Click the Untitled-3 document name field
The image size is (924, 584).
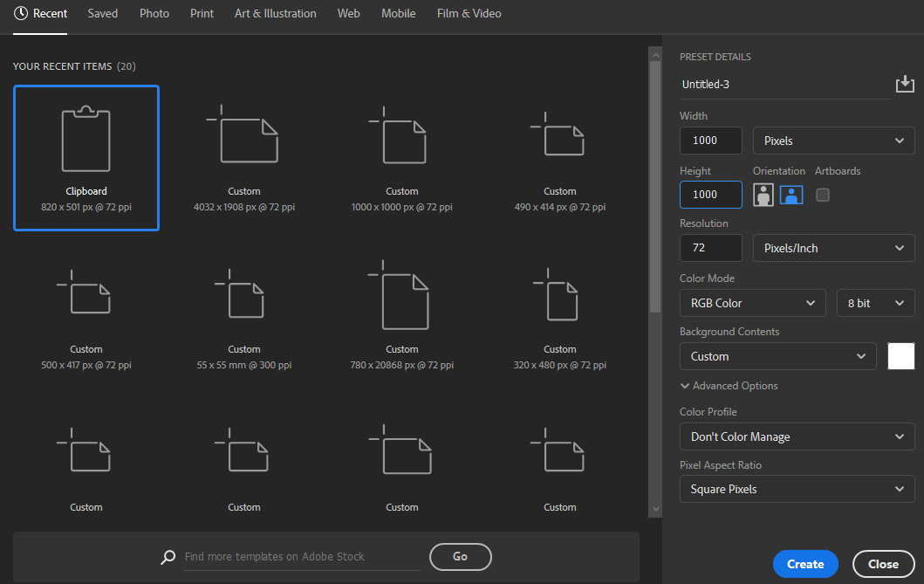coord(785,85)
